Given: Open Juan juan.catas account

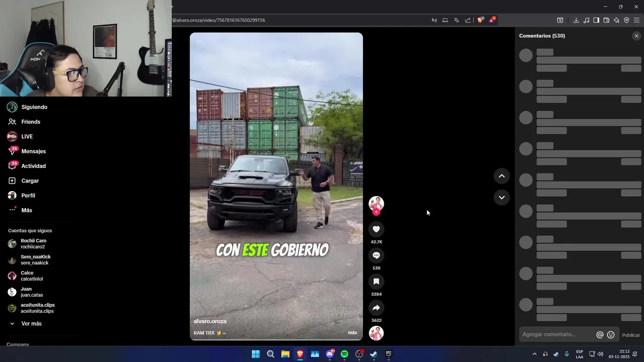Looking at the screenshot, I should [x=32, y=292].
